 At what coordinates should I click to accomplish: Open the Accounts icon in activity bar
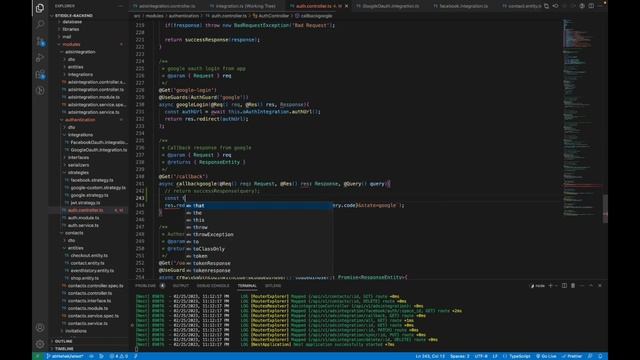click(40, 327)
